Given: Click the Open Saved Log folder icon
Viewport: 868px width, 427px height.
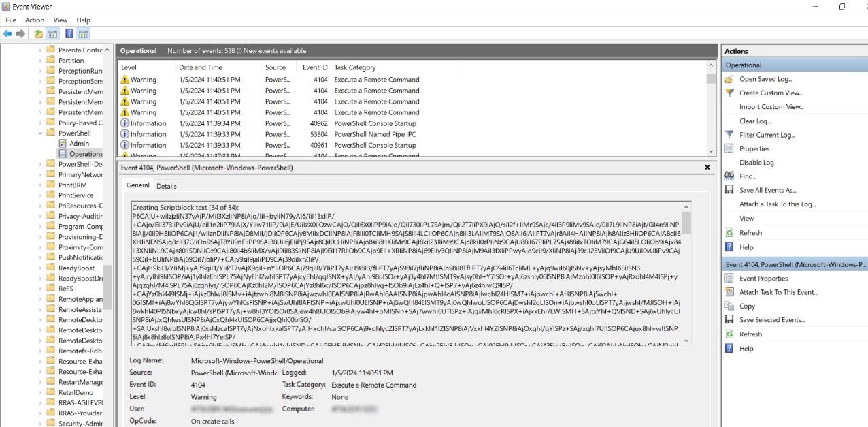Looking at the screenshot, I should pyautogui.click(x=729, y=79).
